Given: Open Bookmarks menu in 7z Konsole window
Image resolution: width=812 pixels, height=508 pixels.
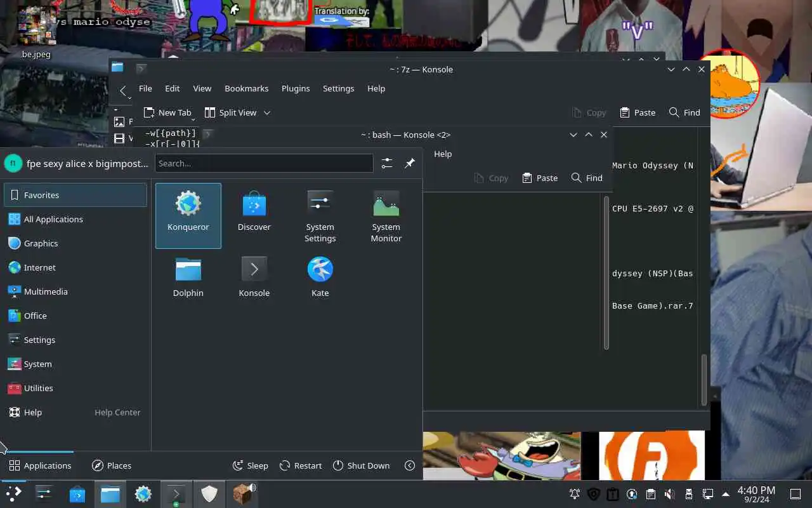Looking at the screenshot, I should click(x=246, y=88).
